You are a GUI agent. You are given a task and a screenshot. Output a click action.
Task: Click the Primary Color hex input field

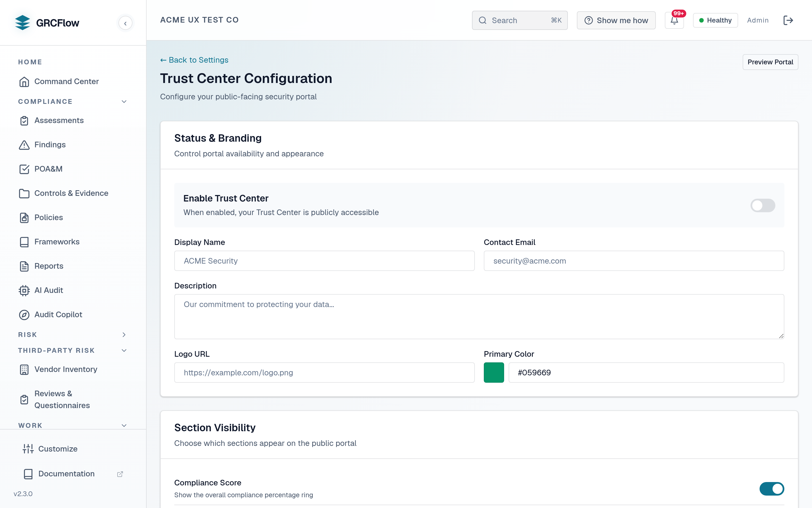click(646, 373)
